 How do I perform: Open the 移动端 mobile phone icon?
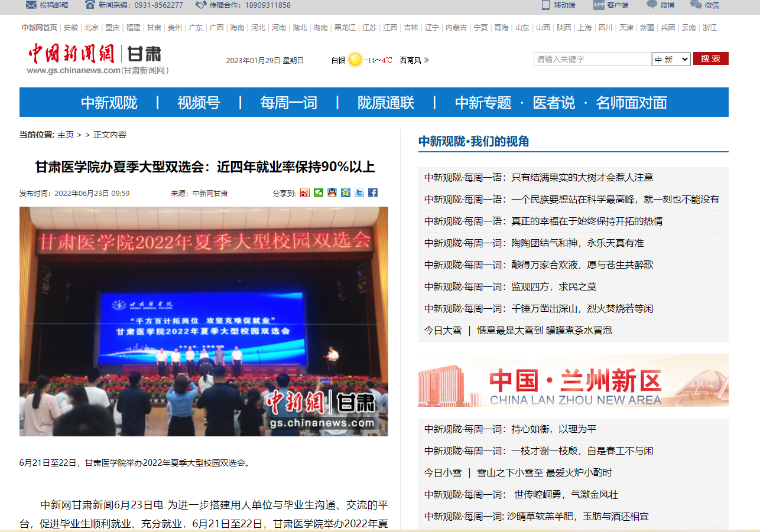click(545, 5)
